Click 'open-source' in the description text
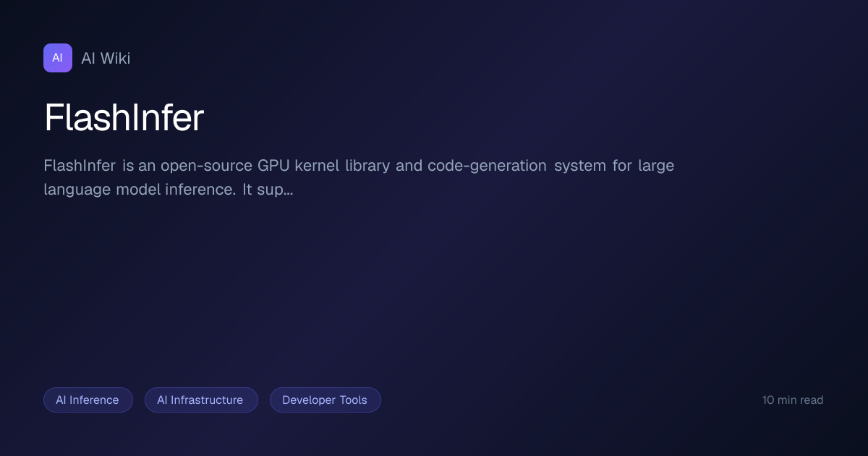 tap(206, 166)
